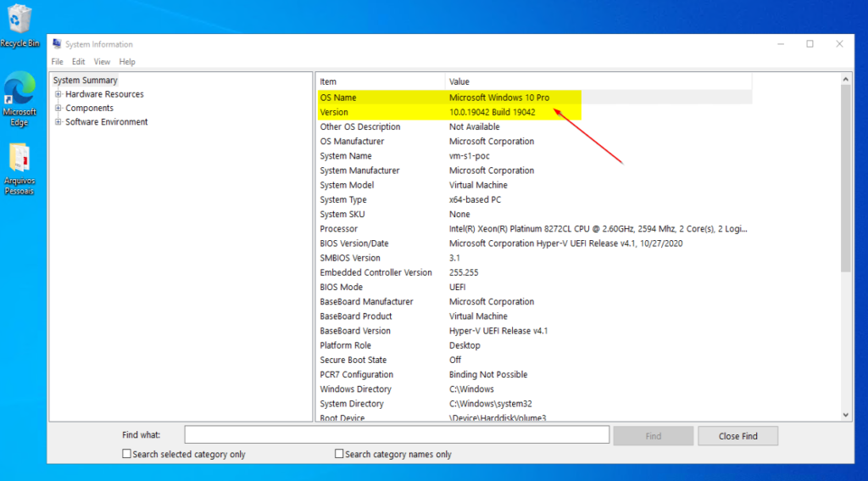Select Components label in tree

click(x=89, y=108)
